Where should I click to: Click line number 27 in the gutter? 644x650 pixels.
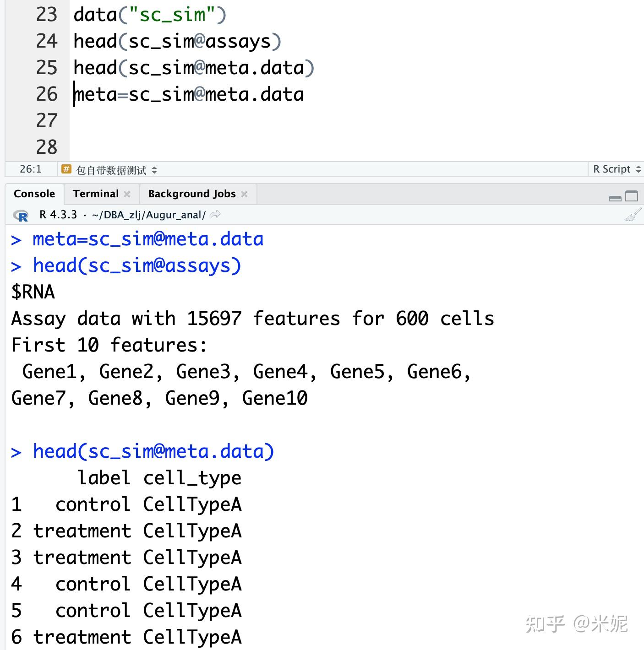pos(46,121)
